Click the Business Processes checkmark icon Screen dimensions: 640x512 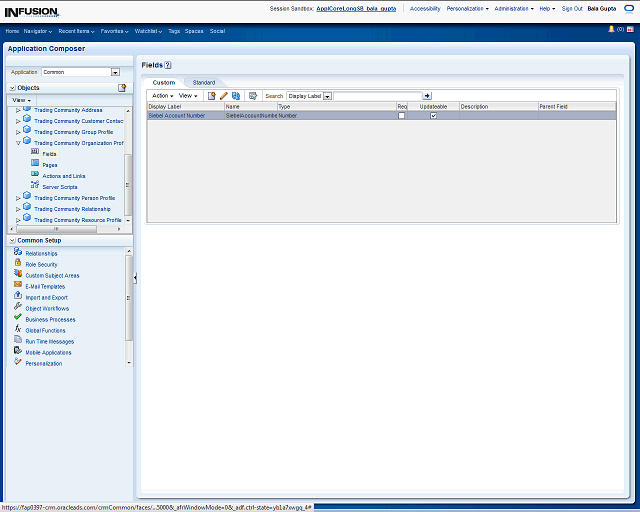coord(18,318)
